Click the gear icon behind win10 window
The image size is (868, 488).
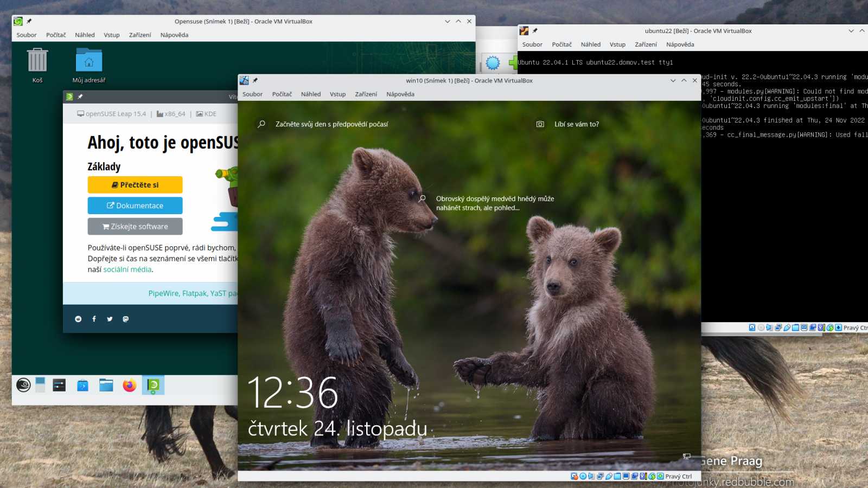pos(493,63)
